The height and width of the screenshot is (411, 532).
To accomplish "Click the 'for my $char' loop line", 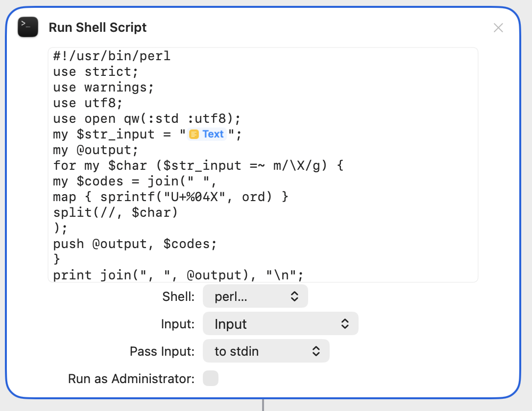I will pos(198,165).
